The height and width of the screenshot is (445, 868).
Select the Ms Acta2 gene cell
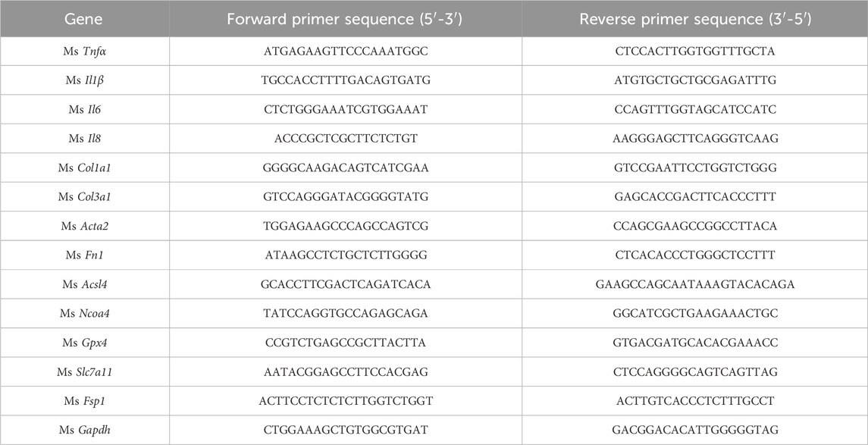pos(84,226)
